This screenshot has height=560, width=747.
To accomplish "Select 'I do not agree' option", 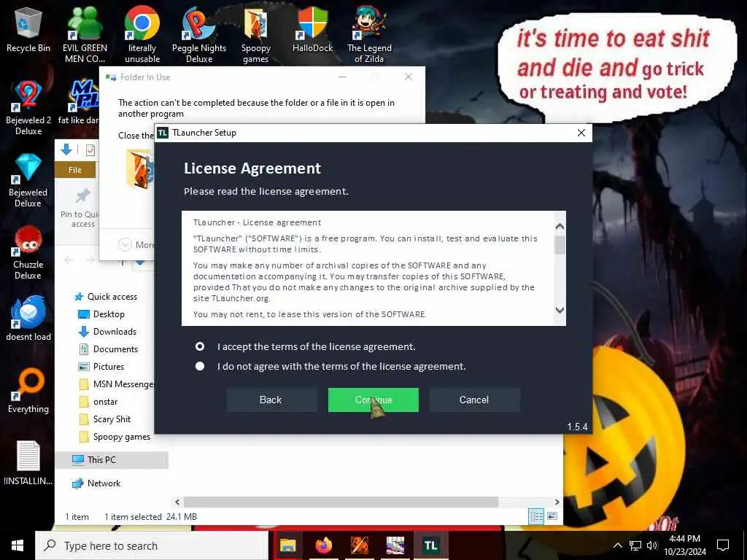I will (200, 366).
